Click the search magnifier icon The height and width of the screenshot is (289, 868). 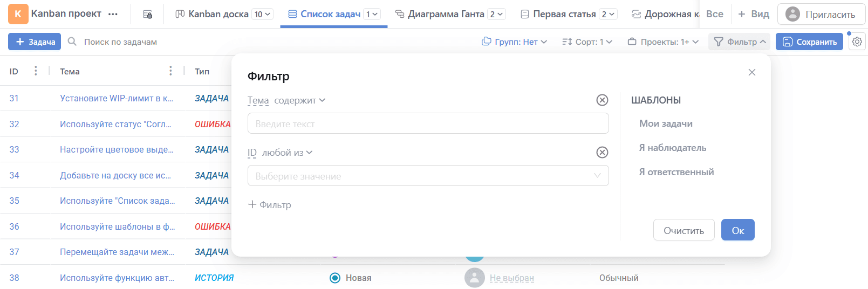click(72, 42)
